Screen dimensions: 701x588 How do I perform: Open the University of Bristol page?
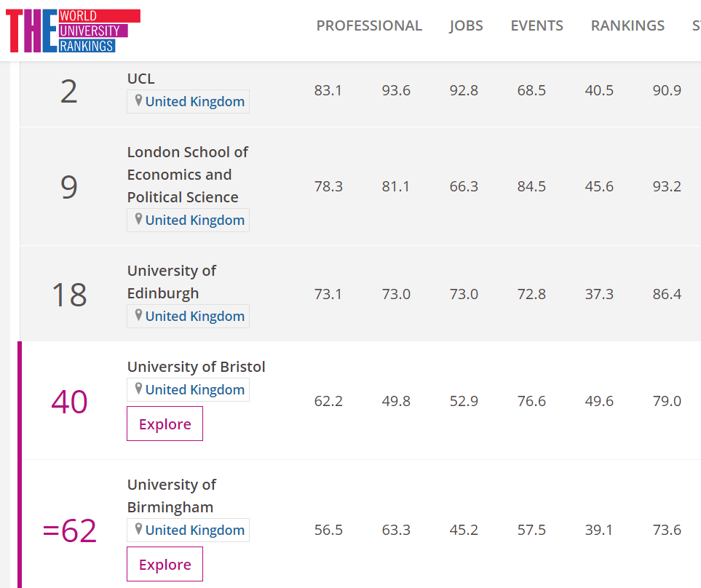(196, 367)
